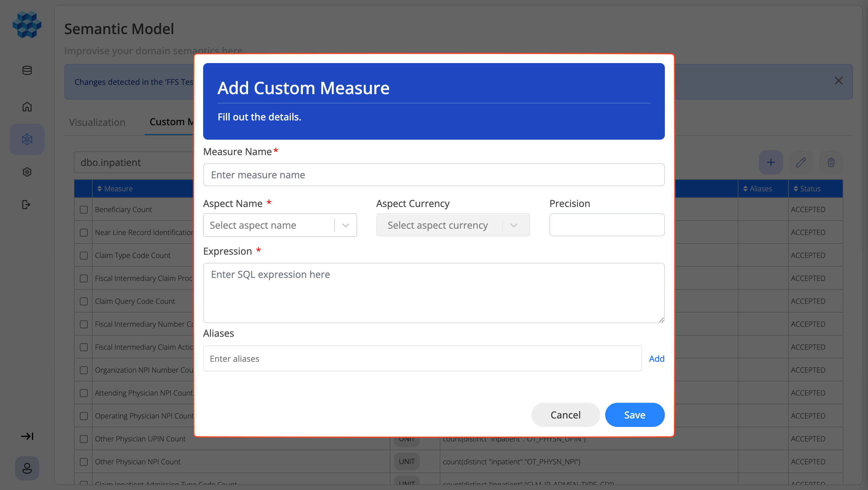Go to the home icon in sidebar
Image resolution: width=868 pixels, height=490 pixels.
(27, 107)
